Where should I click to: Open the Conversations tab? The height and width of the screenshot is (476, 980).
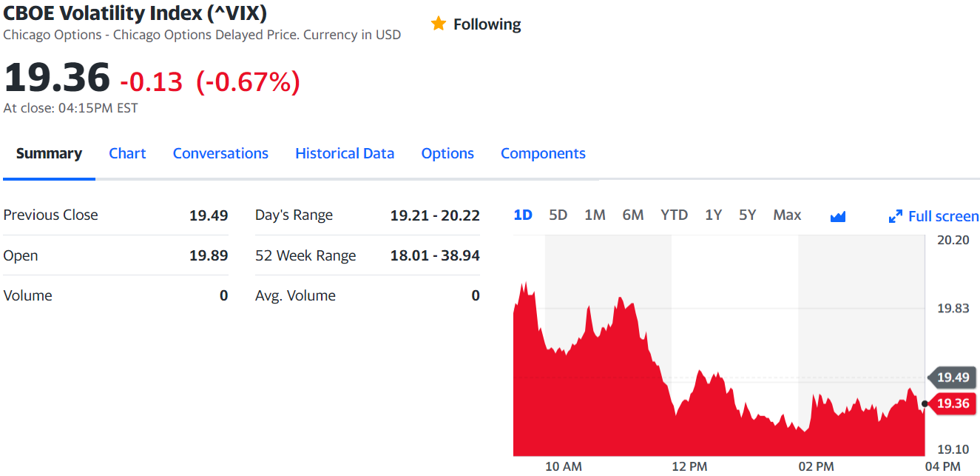click(x=220, y=153)
